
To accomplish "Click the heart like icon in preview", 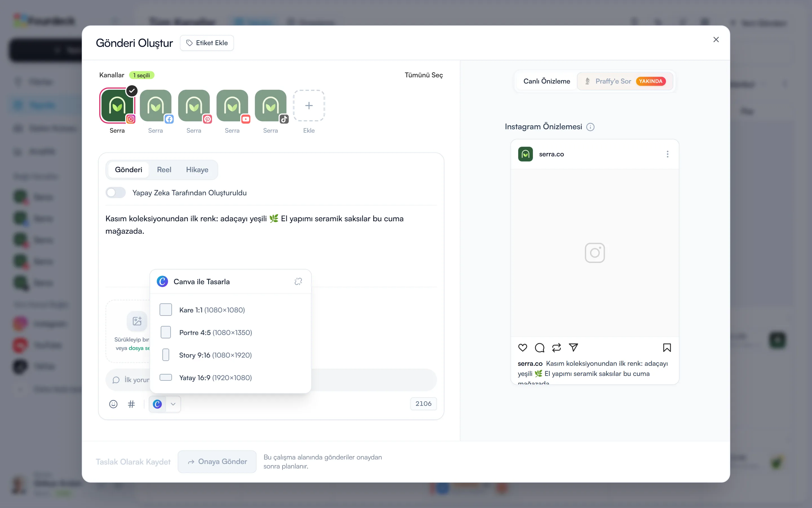I will coord(522,347).
